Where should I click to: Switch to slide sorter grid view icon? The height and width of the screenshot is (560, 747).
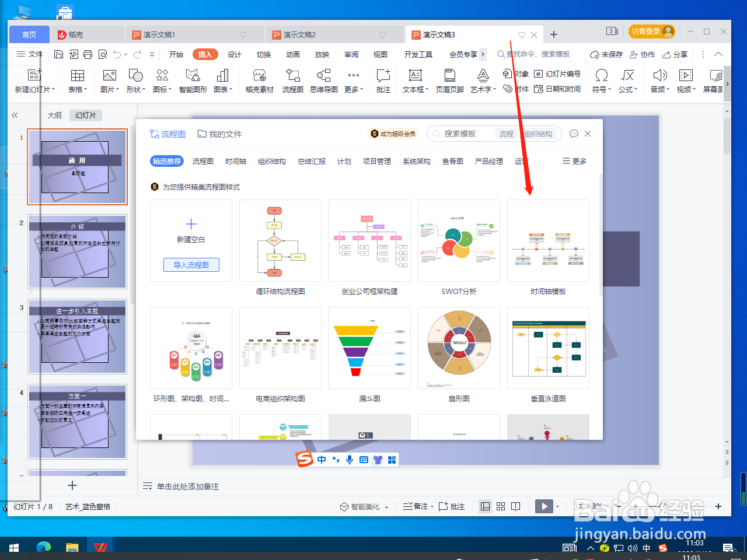(x=501, y=506)
